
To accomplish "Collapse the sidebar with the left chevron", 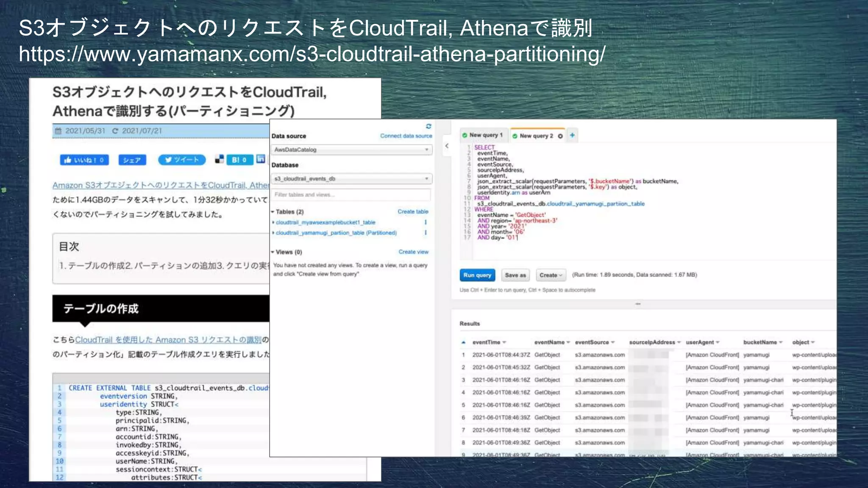I will [447, 146].
